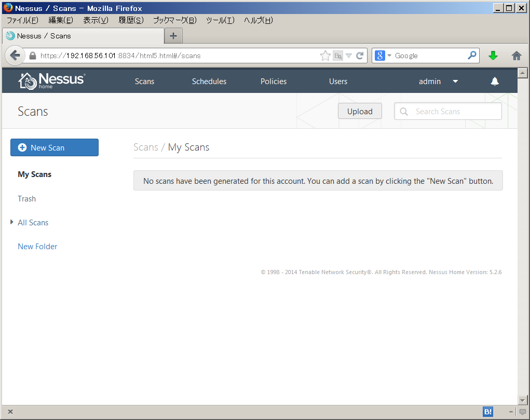Click the bookmarks list icon beside star
This screenshot has width=530, height=420.
coord(337,56)
